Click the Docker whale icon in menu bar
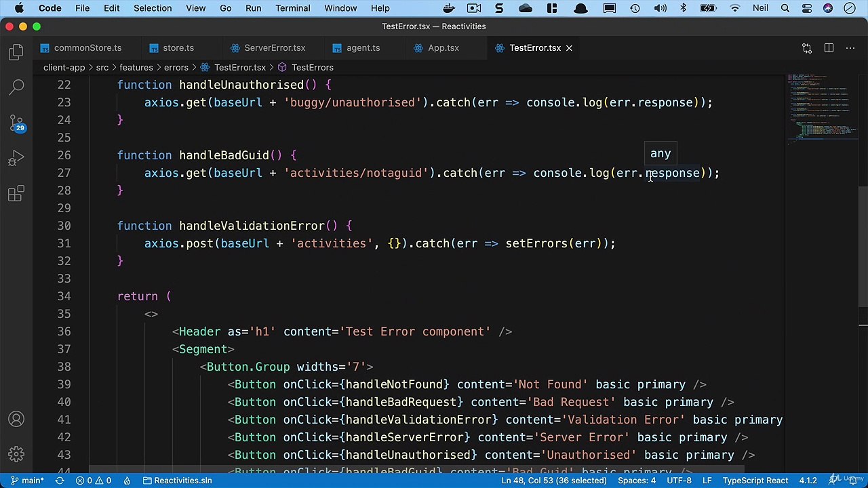868x488 pixels. [449, 8]
